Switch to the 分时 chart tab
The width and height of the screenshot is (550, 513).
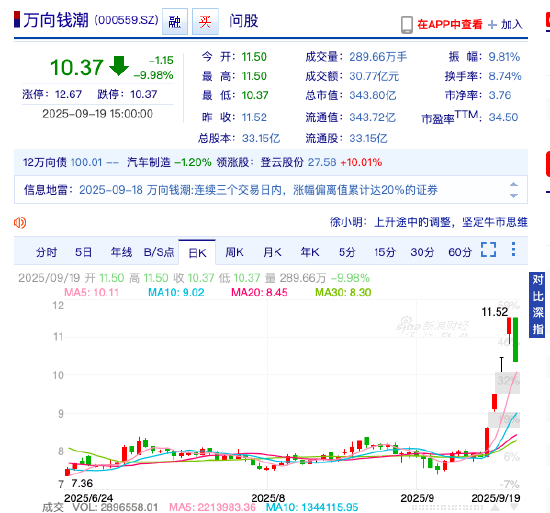click(46, 252)
